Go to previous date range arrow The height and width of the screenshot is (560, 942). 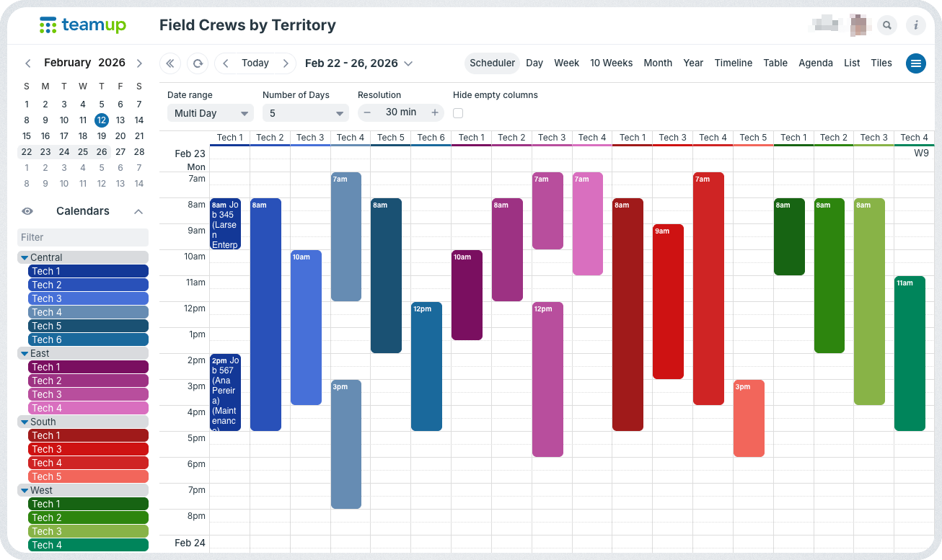pos(226,63)
